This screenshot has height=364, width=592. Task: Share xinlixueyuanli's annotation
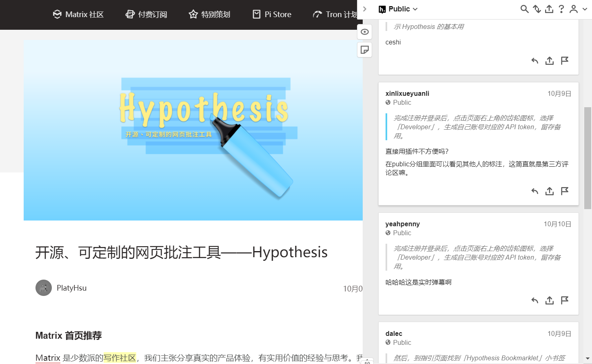(550, 191)
